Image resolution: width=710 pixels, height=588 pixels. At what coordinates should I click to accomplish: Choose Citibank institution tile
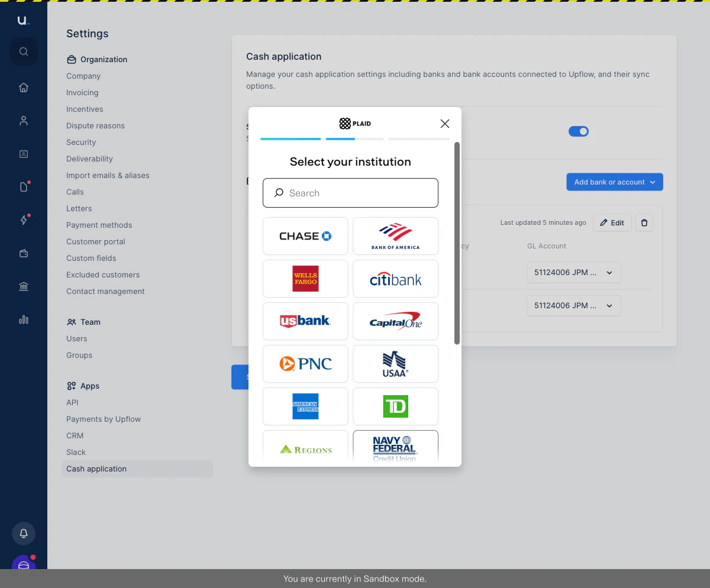point(396,279)
